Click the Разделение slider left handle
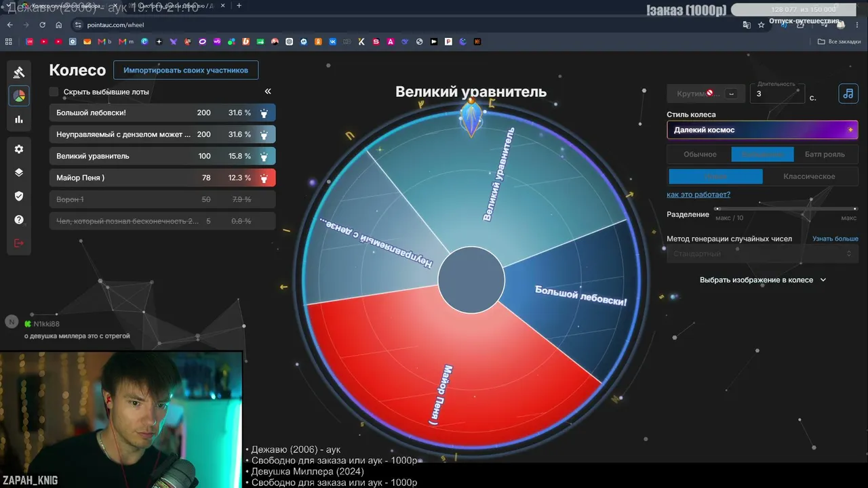Screen dimensions: 868x488 (x=717, y=209)
